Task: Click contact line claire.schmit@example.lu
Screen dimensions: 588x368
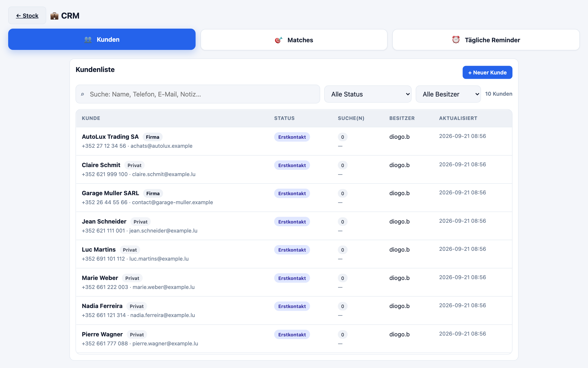Action: tap(139, 174)
